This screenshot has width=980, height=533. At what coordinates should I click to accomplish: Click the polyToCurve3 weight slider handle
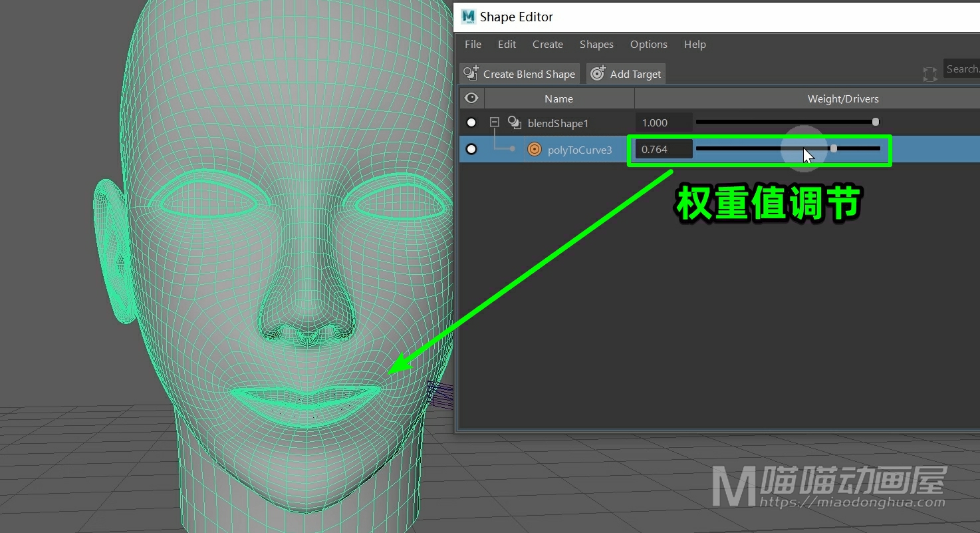pos(834,148)
